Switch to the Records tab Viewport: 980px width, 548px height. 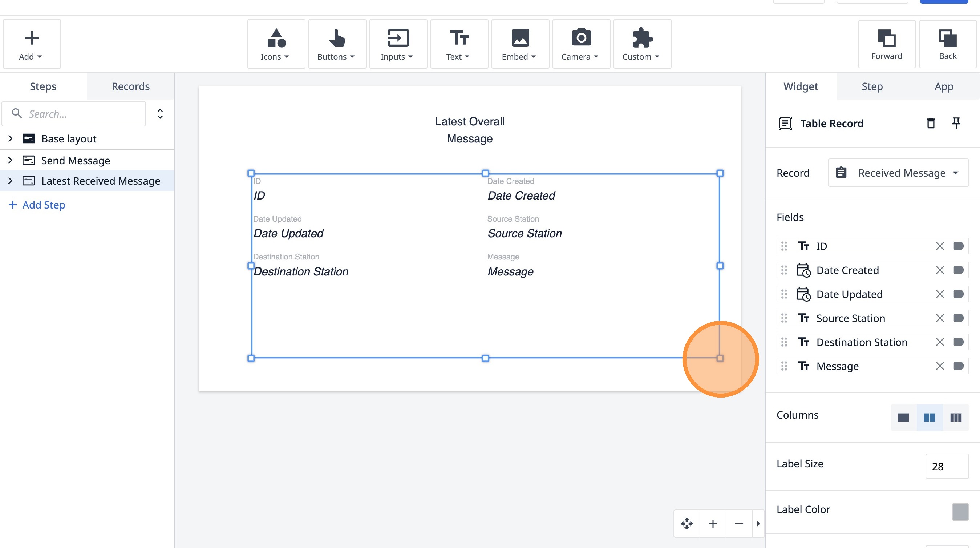[130, 86]
